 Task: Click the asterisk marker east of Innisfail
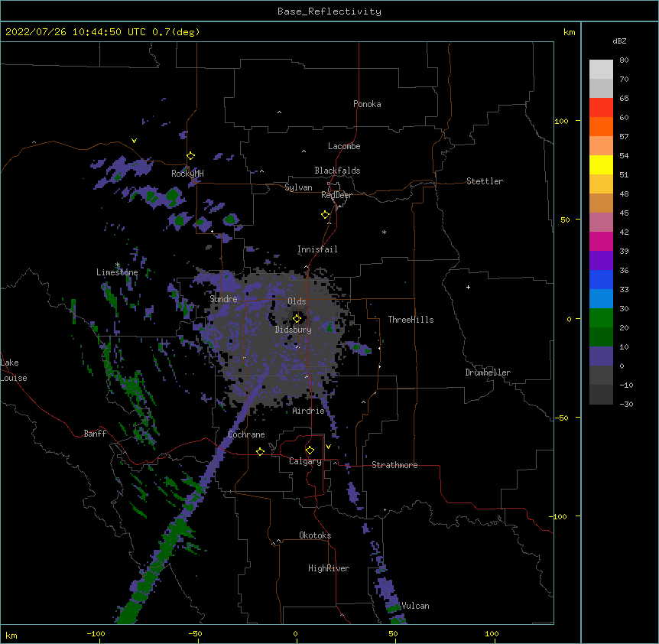click(x=384, y=232)
